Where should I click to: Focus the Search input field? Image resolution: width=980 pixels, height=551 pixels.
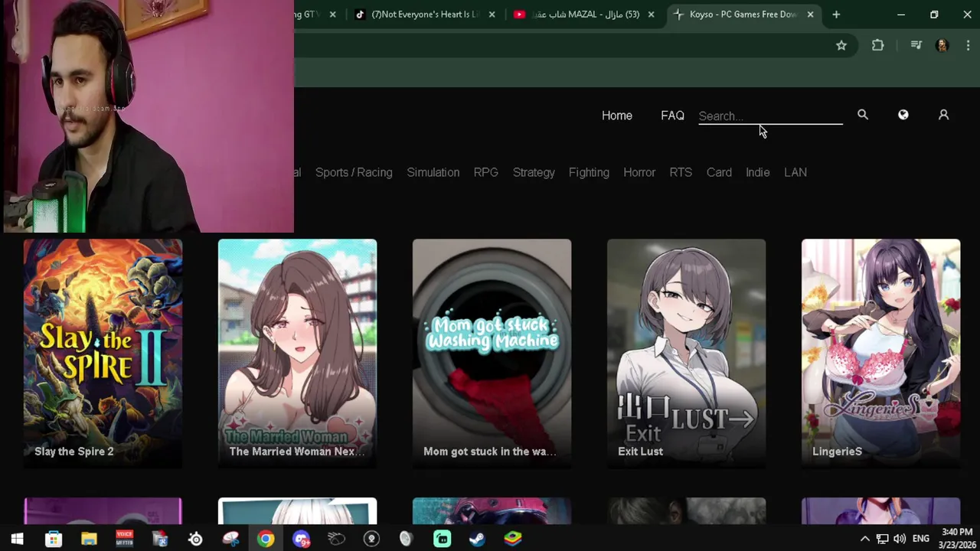(x=770, y=116)
